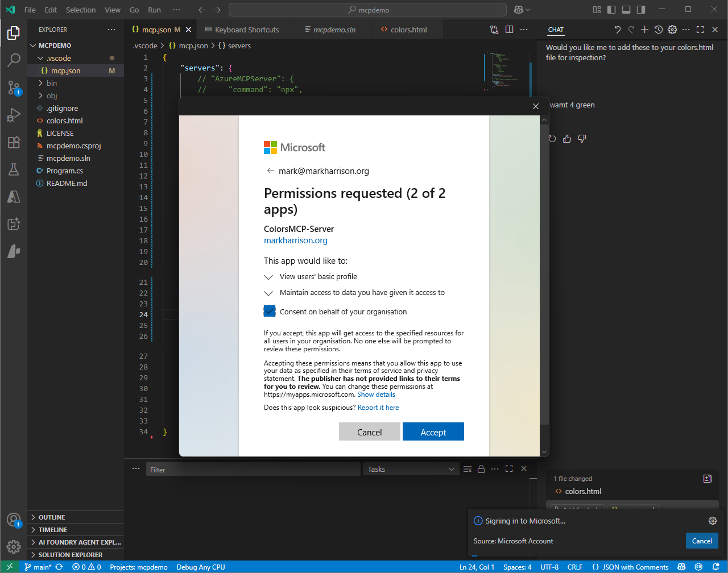Maximize the bottom panel size
Viewport: 728px width, 573px height.
[x=509, y=468]
